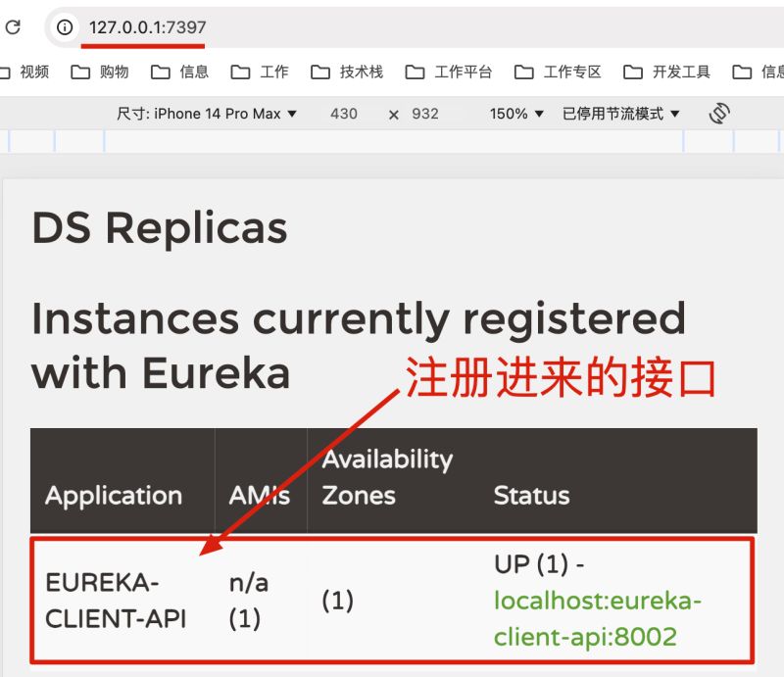This screenshot has width=784, height=677.
Task: Click the UP (1) - status text
Action: pos(539,564)
